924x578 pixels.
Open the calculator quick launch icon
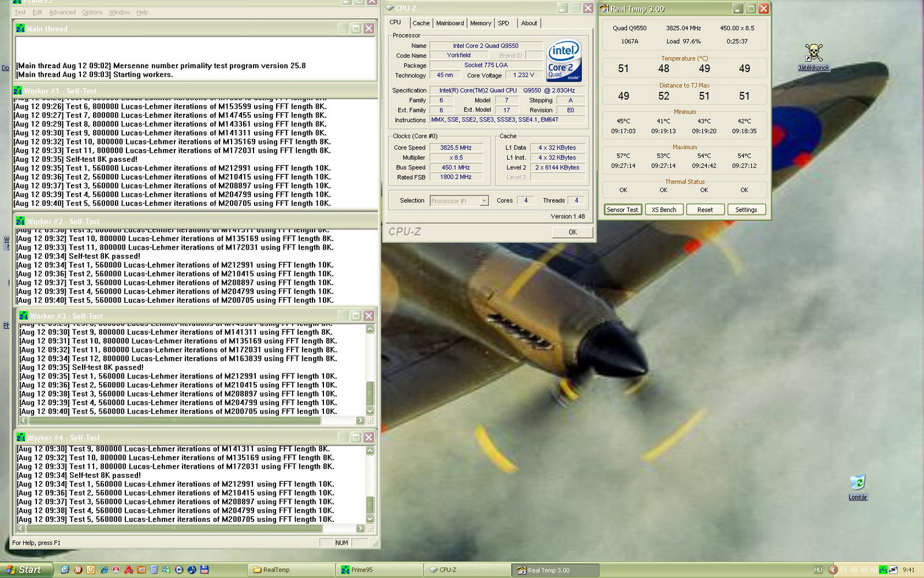point(154,570)
